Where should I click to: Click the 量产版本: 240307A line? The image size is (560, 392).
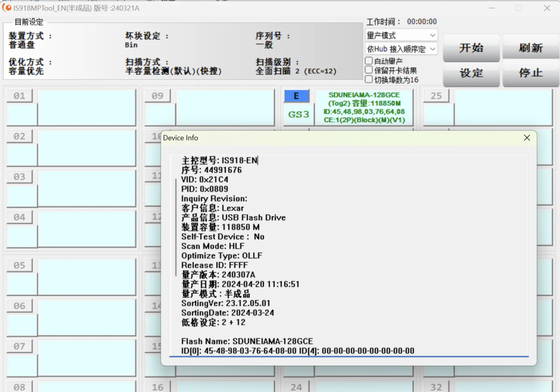click(x=218, y=274)
